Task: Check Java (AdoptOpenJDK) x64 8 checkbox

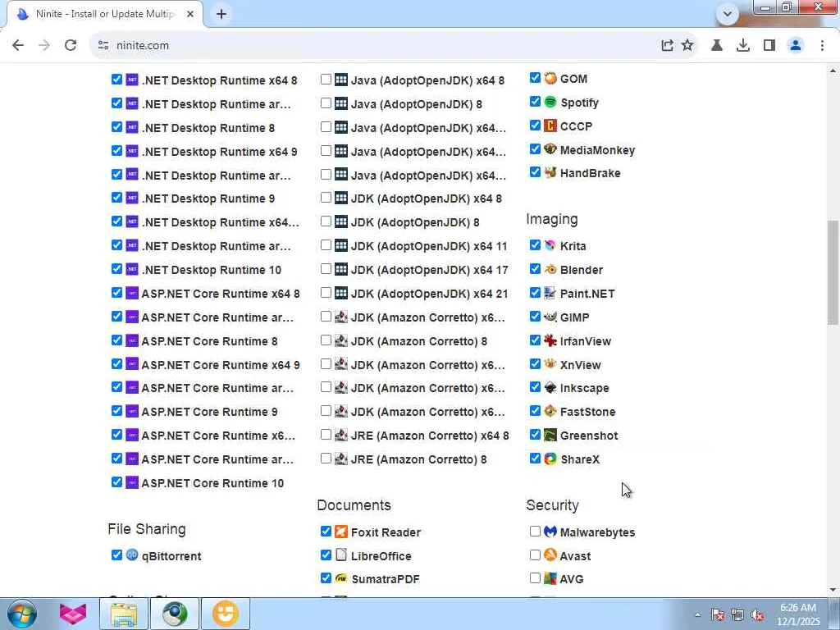Action: (326, 80)
